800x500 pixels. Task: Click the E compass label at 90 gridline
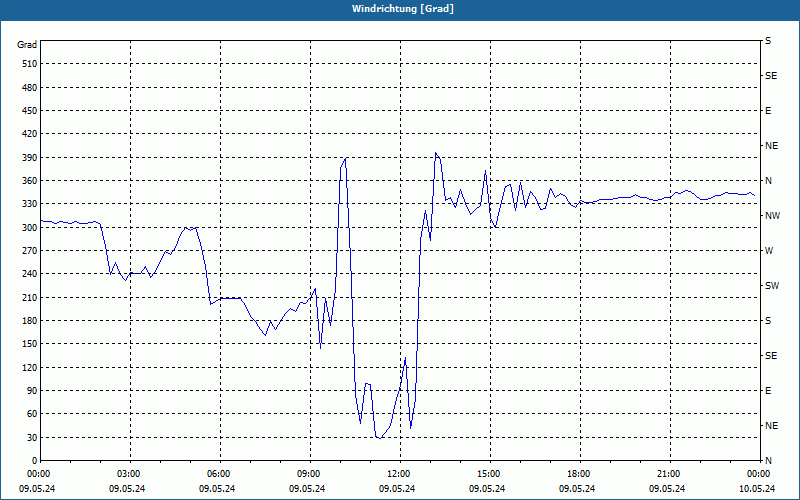[768, 391]
